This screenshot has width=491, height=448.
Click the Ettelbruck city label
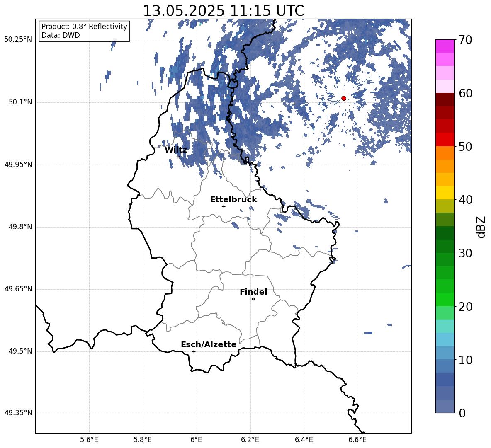(233, 200)
